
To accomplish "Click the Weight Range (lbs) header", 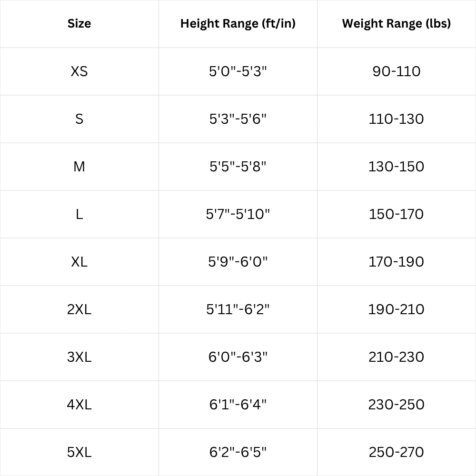I will click(x=397, y=24).
